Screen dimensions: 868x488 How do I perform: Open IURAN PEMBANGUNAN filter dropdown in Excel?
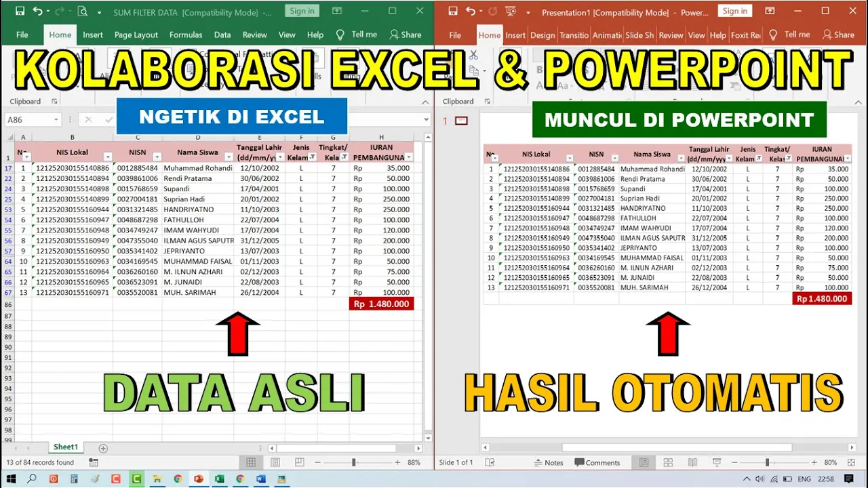tap(408, 157)
